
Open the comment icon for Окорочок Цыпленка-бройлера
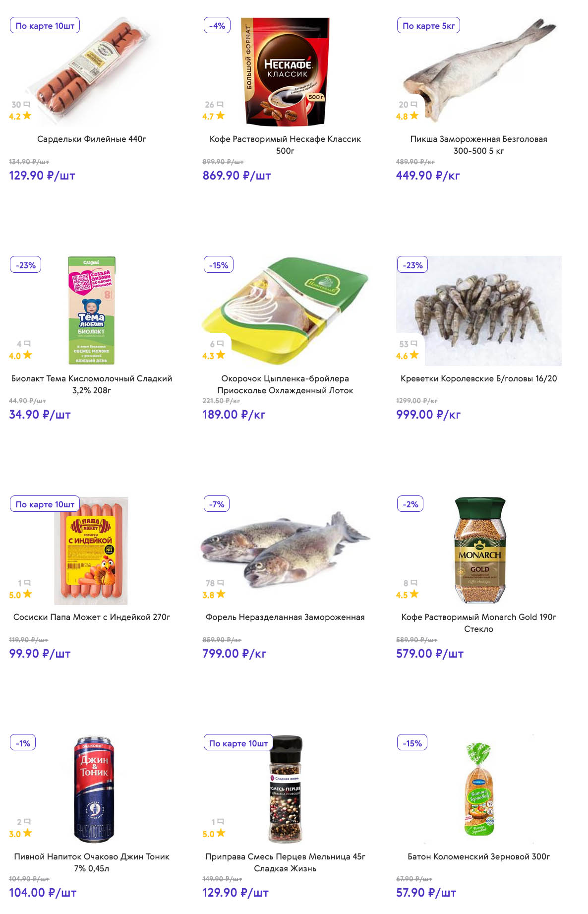(221, 344)
